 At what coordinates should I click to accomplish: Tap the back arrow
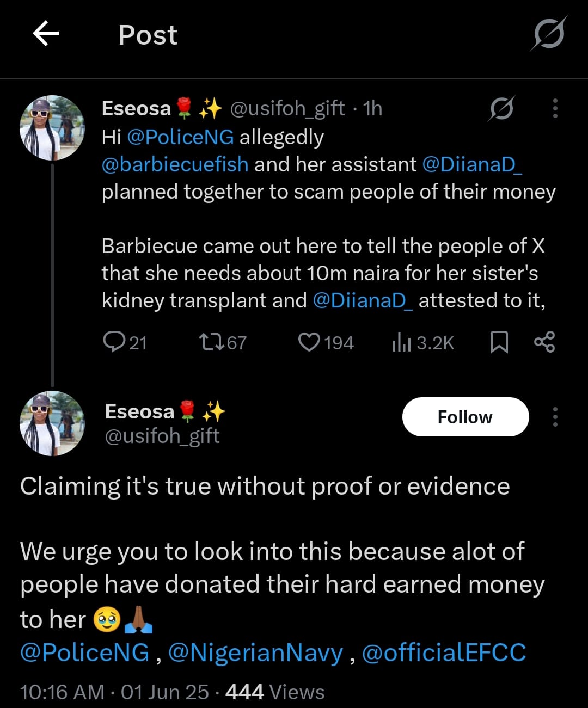click(46, 34)
